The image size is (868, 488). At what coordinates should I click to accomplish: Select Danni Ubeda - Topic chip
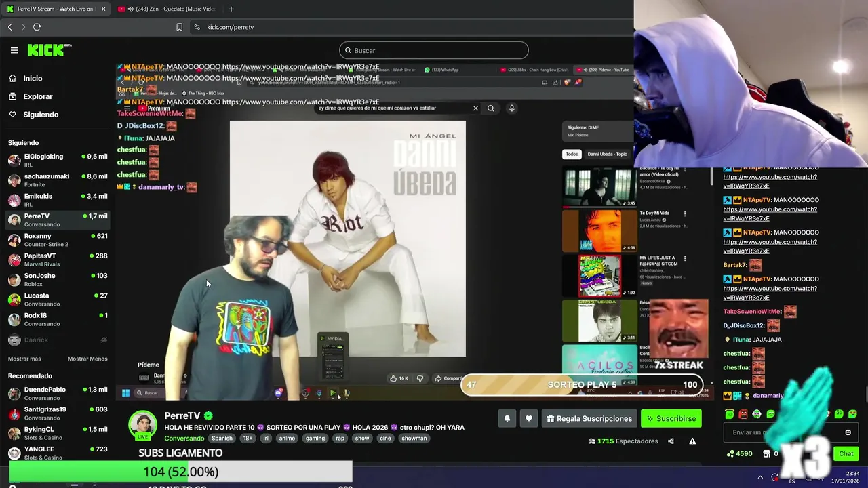click(x=607, y=154)
